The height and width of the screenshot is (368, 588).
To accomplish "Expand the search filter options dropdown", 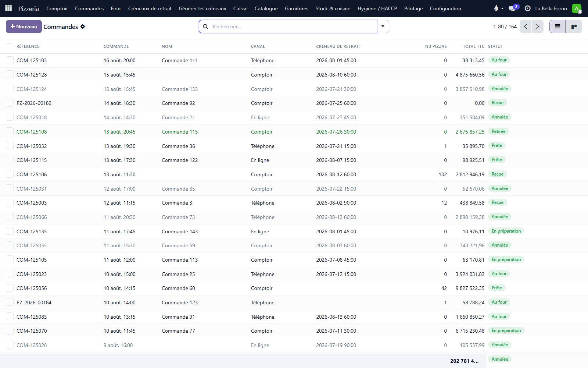I will [x=383, y=26].
